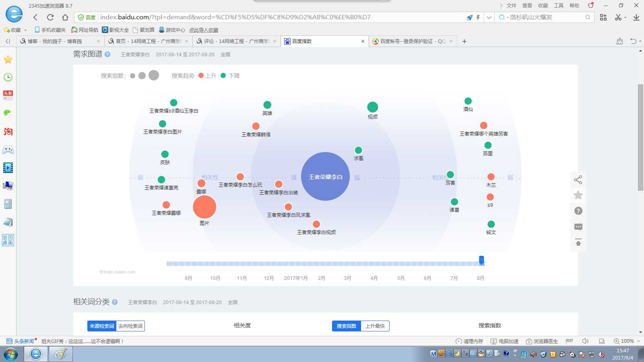Select 搜索指数 toggle
644x362 pixels.
(x=347, y=326)
